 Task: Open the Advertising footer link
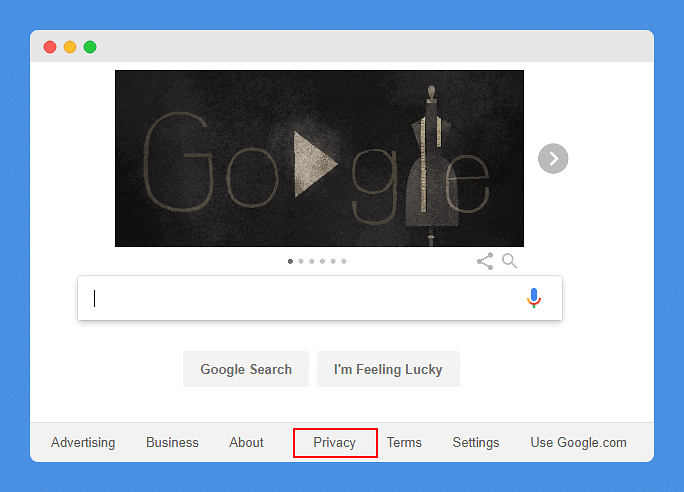coord(83,442)
